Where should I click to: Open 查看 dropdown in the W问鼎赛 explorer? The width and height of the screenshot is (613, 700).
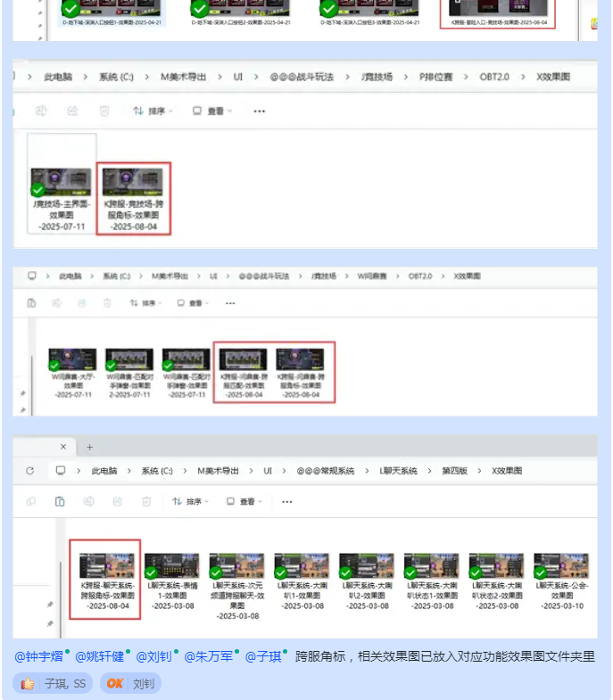(x=193, y=303)
